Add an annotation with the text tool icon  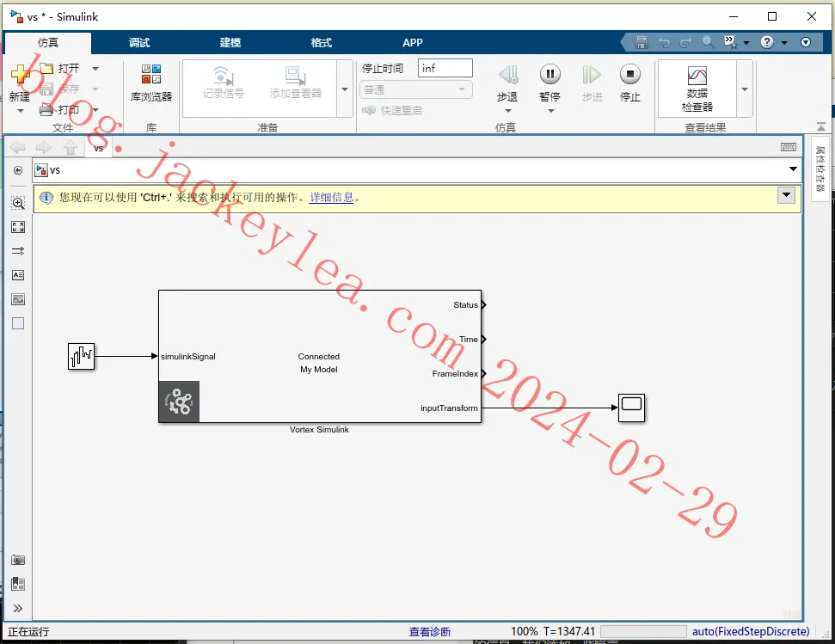[18, 275]
